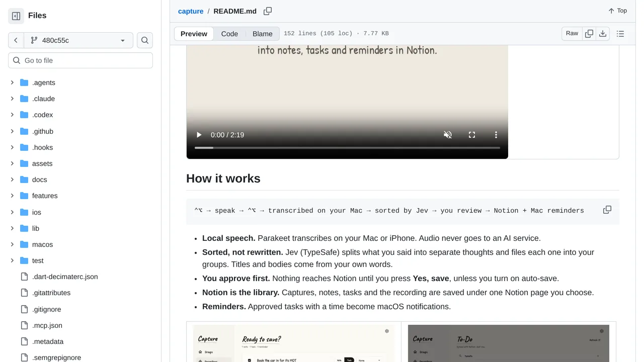This screenshot has width=644, height=362.
Task: Click the file tree search icon
Action: pos(145,40)
